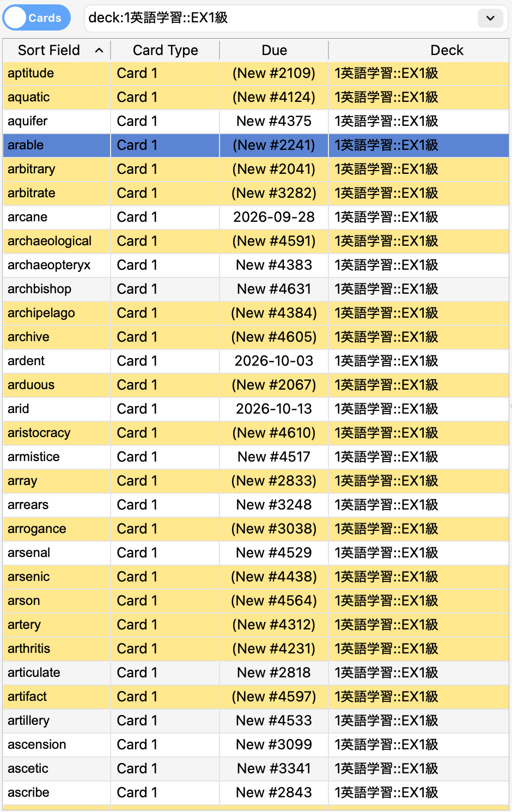
Task: Sort by the Due column header
Action: tap(274, 50)
